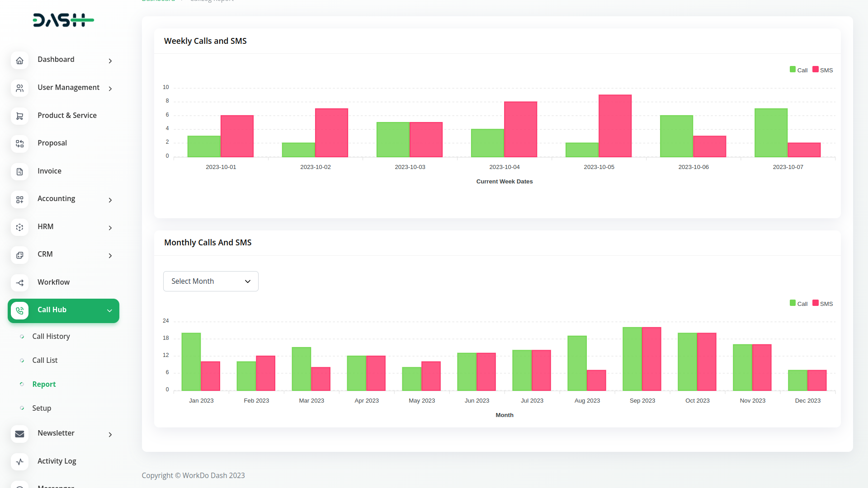Click the Call List link
This screenshot has height=488, width=868.
pyautogui.click(x=45, y=360)
